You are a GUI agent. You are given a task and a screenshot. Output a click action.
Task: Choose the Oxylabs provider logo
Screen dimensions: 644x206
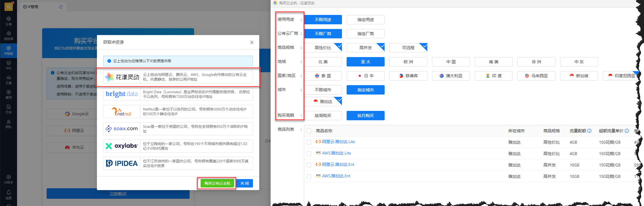[x=122, y=146]
